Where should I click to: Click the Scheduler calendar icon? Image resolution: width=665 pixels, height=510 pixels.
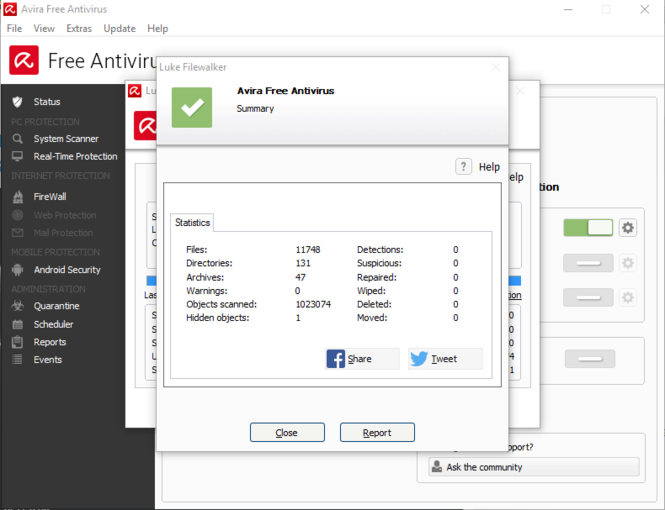17,324
